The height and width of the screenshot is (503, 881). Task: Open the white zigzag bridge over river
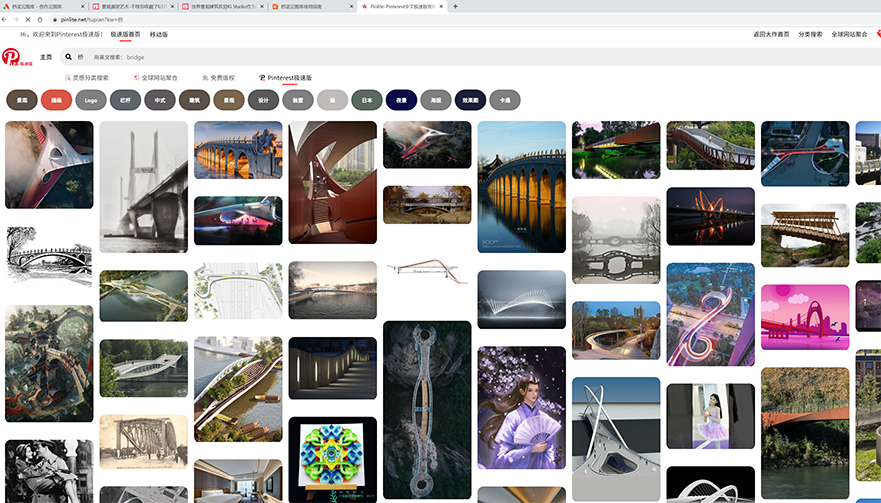144,368
